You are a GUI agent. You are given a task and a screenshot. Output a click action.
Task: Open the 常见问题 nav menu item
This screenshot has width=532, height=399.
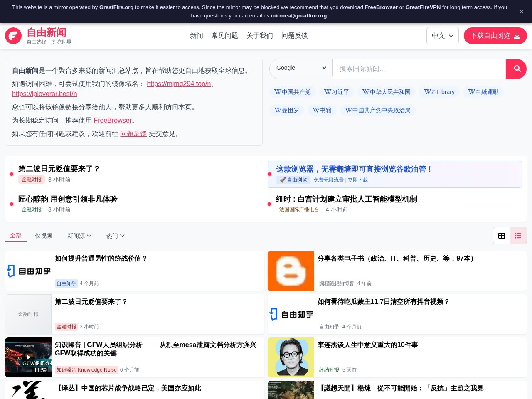click(x=225, y=36)
